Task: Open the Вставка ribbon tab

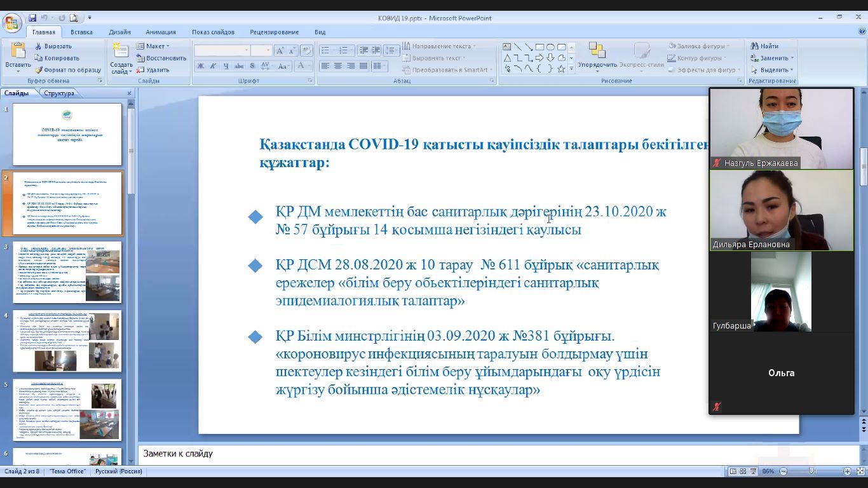Action: click(81, 32)
